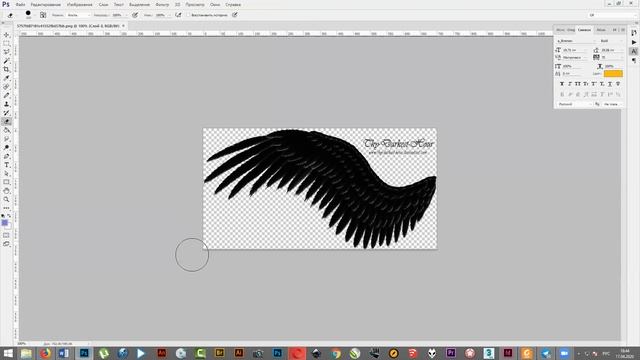Viewport: 640px width, 360px height.
Task: Select the Eraser tool in toolbox
Action: pos(7,121)
